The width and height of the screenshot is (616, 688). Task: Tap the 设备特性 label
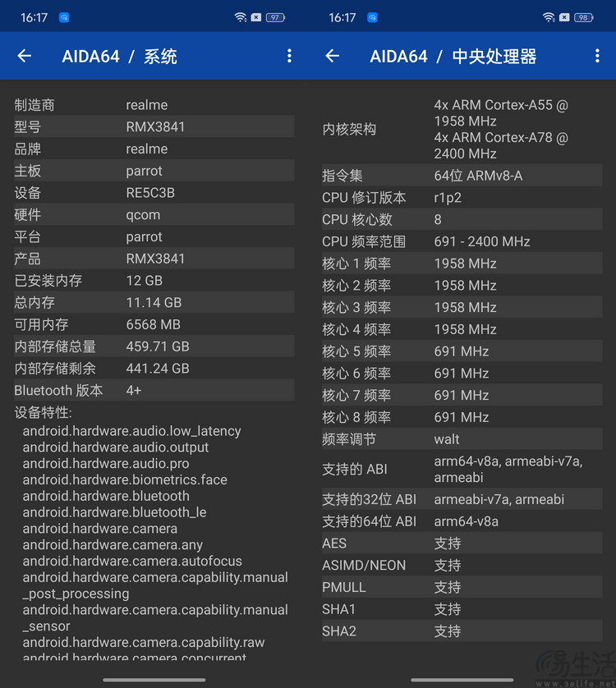pos(43,412)
